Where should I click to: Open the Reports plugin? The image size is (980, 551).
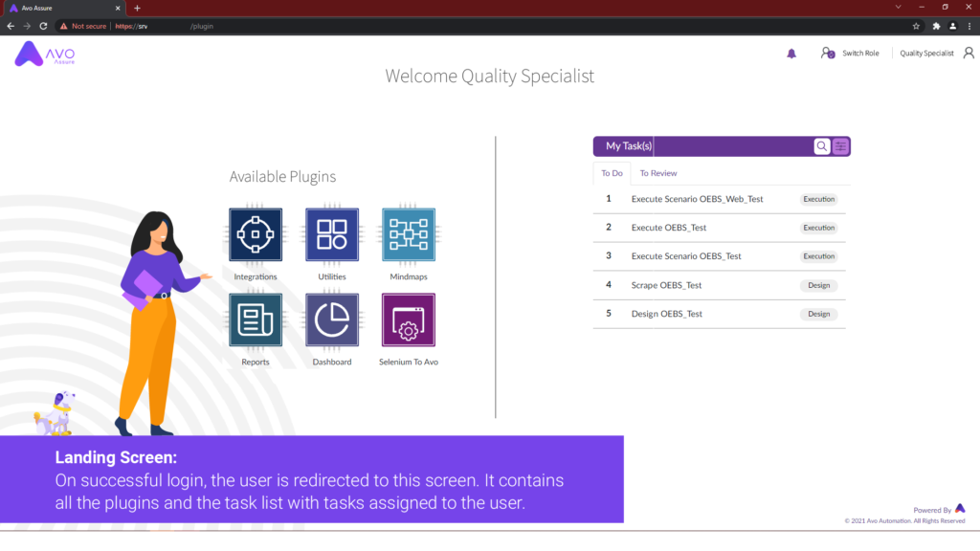255,320
